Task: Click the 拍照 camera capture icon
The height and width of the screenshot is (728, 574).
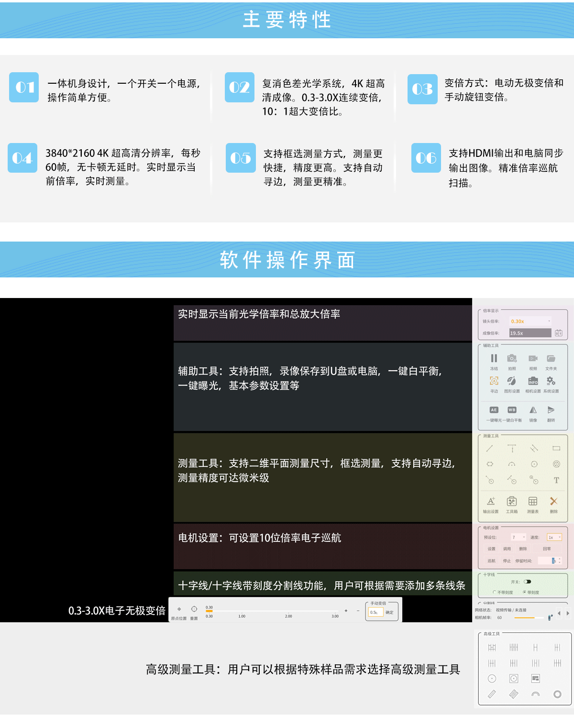Action: click(512, 358)
